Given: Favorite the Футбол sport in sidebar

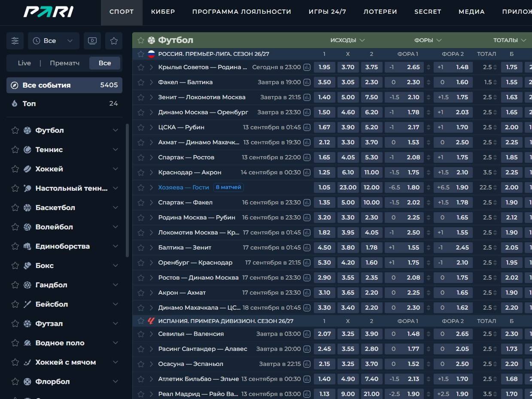Looking at the screenshot, I should [x=15, y=130].
